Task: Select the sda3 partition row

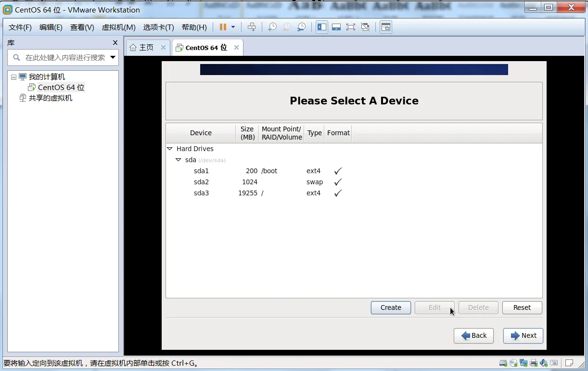Action: 354,193
